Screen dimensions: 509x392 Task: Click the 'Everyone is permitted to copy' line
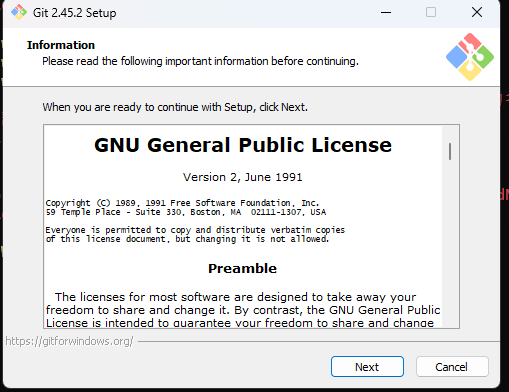point(195,230)
